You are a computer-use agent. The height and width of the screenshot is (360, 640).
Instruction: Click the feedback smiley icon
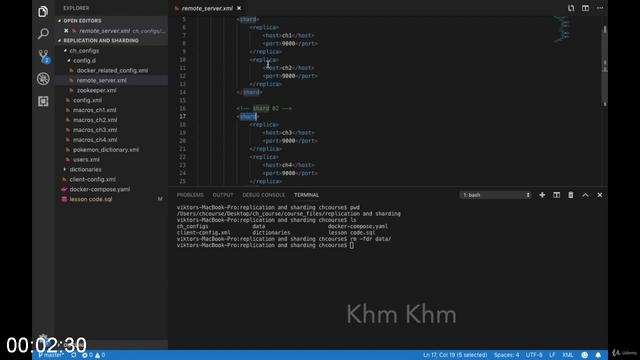(584, 355)
